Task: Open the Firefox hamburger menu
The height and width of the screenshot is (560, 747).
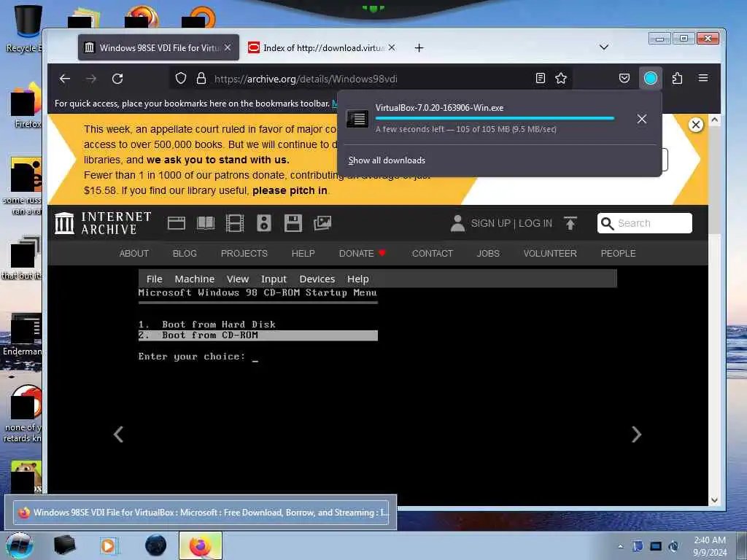Action: pos(703,77)
